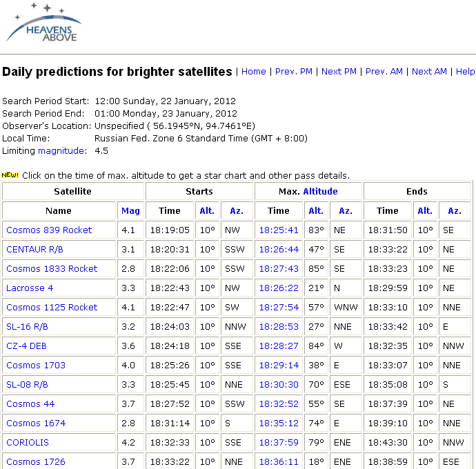Click the Max Altitude Az. column header

click(346, 210)
